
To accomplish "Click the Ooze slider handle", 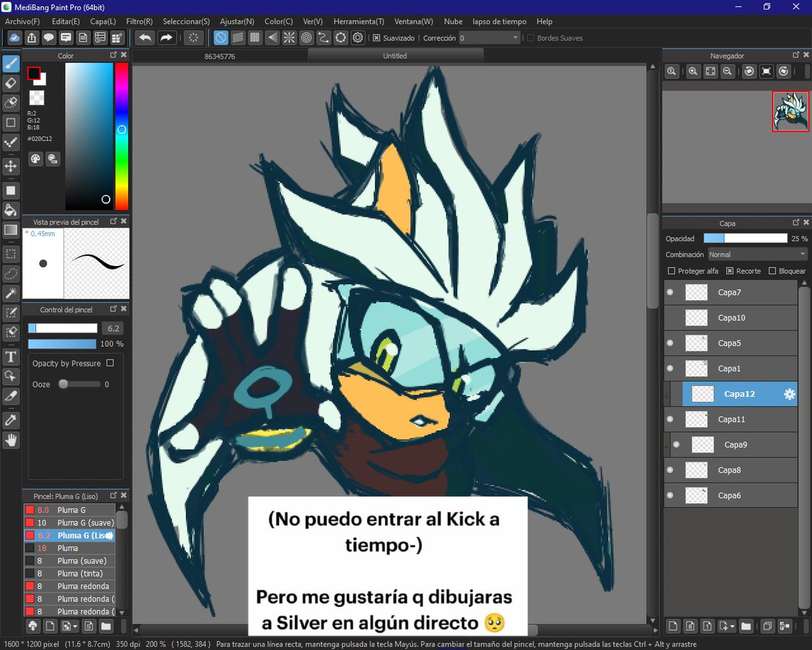I will click(x=63, y=384).
